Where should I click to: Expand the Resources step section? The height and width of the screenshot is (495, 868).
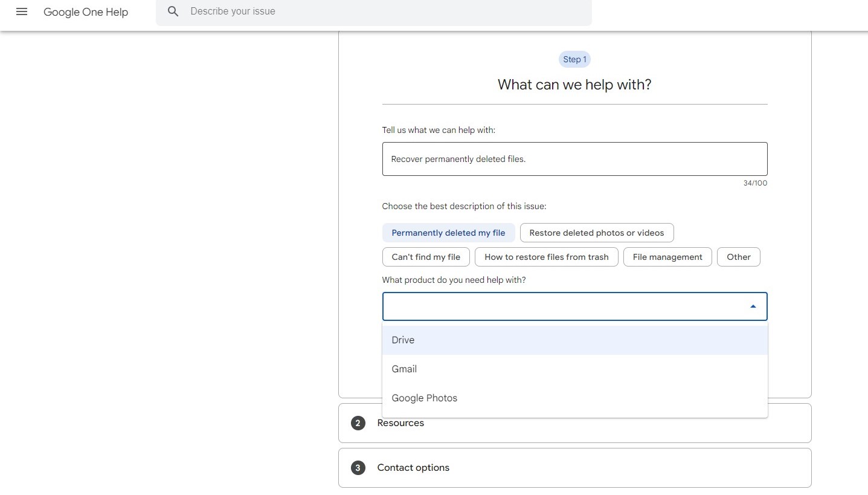(574, 423)
